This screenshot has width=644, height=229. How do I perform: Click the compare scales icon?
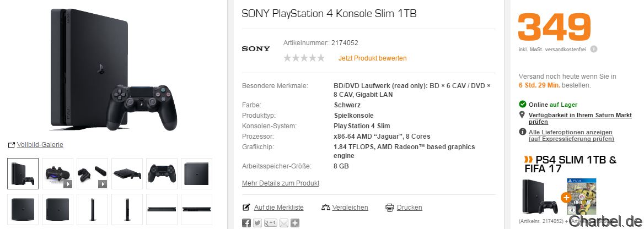coord(325,208)
